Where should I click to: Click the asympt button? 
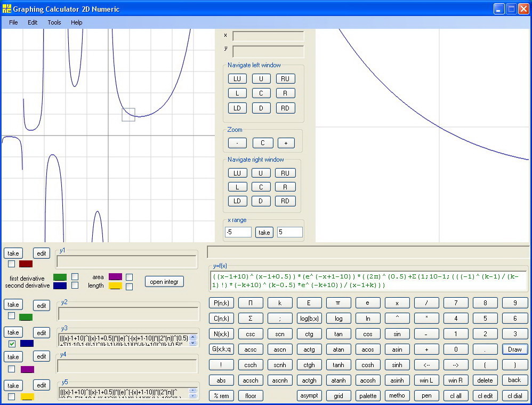[x=309, y=396]
